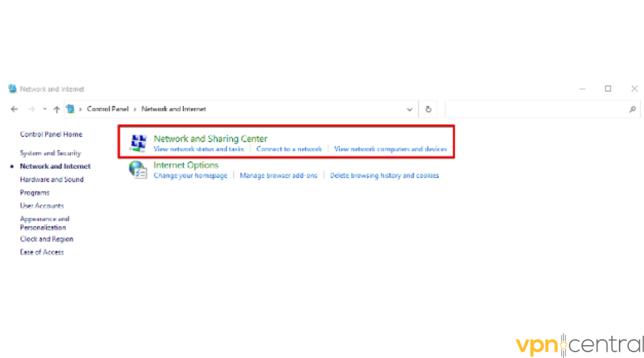
Task: Click the Control Panel icon in address bar
Action: 71,109
